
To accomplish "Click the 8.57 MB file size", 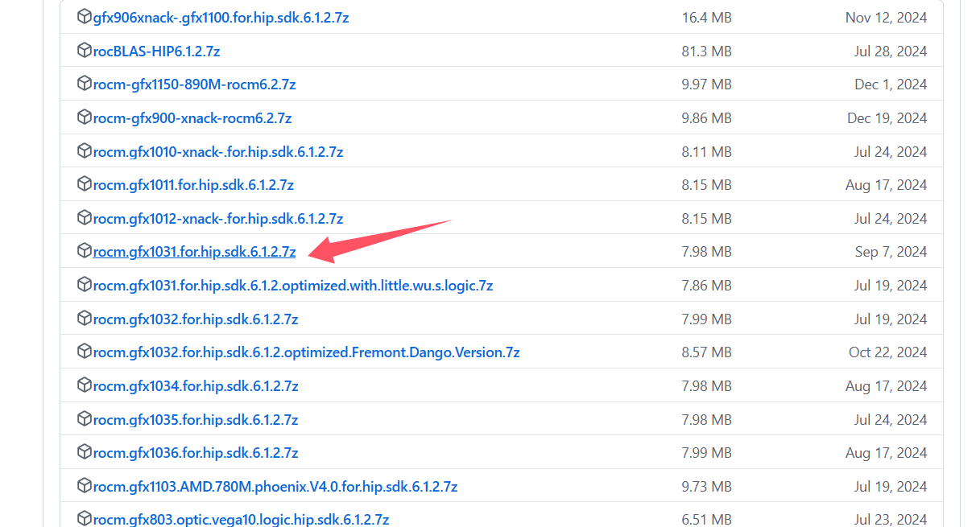I will click(x=706, y=352).
